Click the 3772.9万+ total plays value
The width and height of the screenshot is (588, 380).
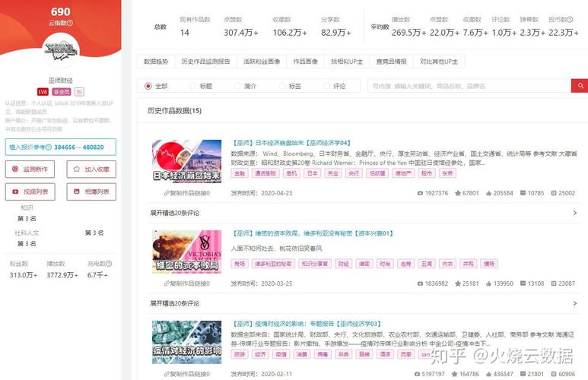[x=62, y=275]
